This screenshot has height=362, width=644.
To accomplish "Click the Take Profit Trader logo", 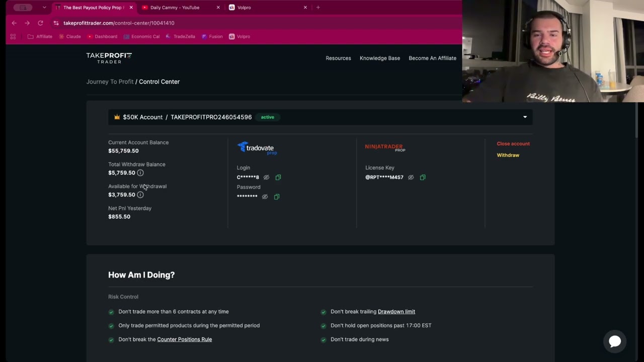I will [x=109, y=58].
